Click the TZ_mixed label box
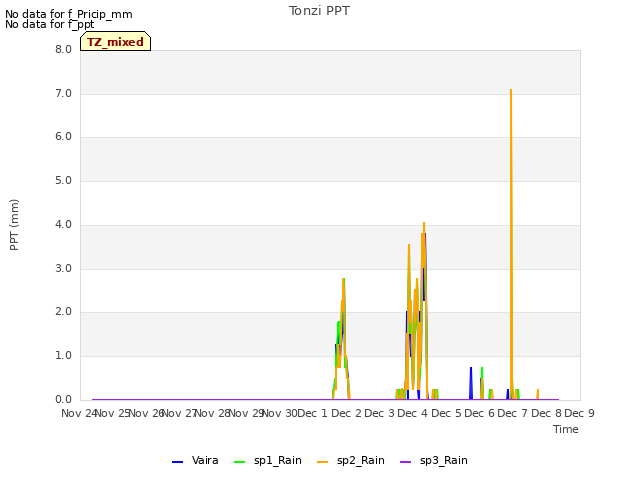This screenshot has width=640, height=480. pyautogui.click(x=116, y=41)
